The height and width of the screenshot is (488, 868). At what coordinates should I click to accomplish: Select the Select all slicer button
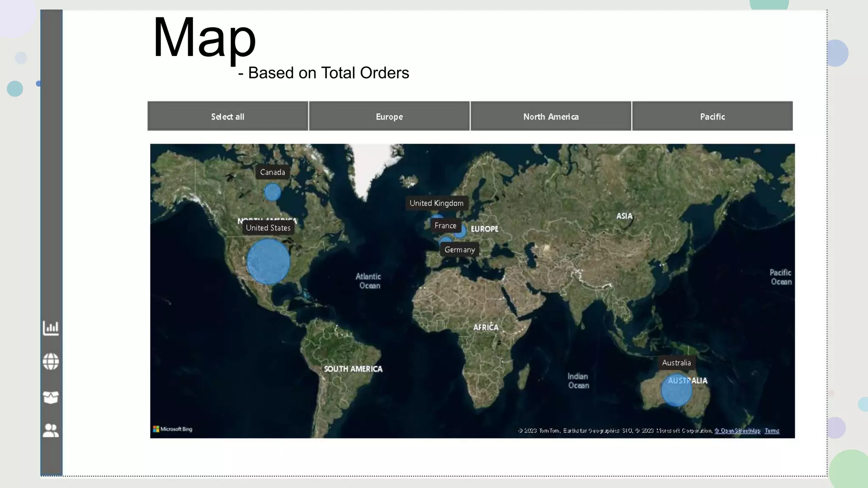pos(228,116)
